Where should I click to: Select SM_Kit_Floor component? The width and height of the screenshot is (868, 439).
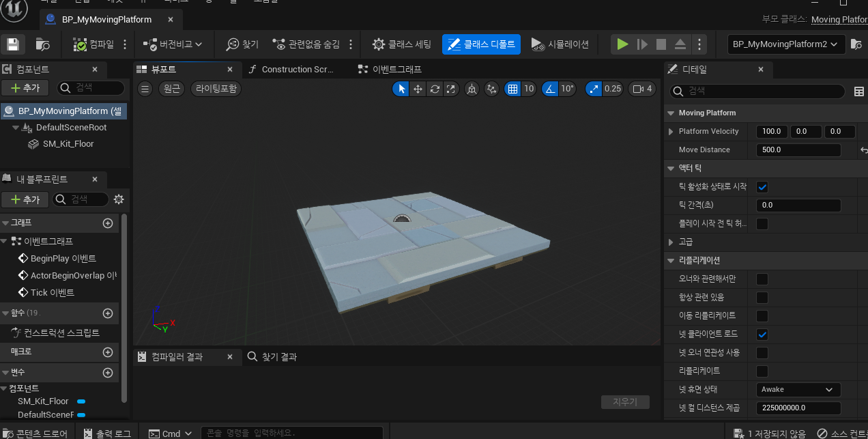68,144
